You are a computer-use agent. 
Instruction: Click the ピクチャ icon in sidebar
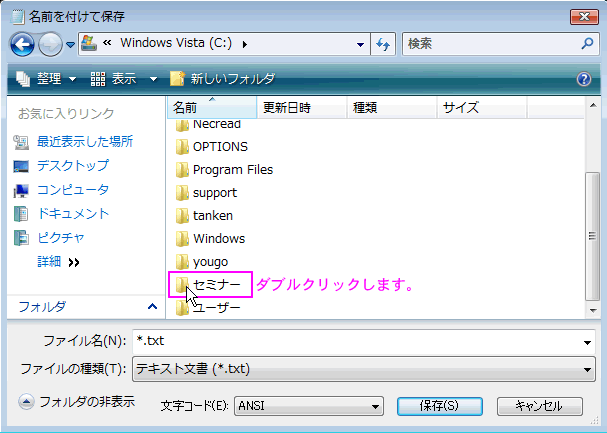coord(21,238)
